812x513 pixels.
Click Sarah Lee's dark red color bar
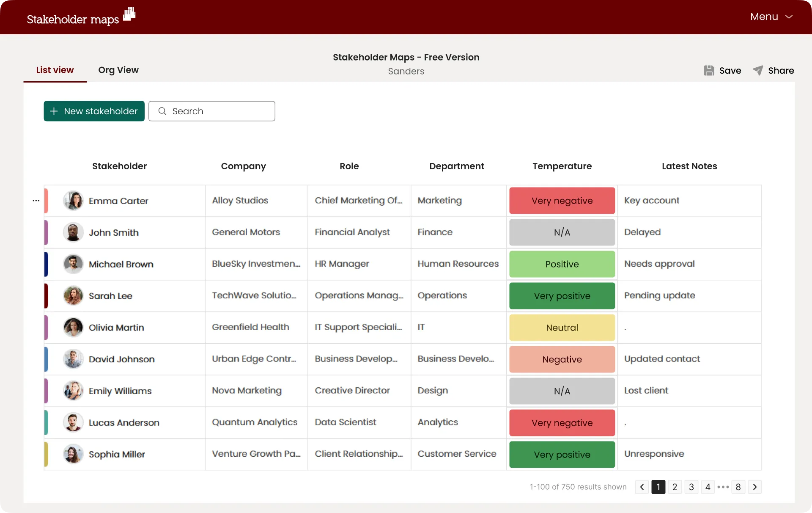pos(46,296)
